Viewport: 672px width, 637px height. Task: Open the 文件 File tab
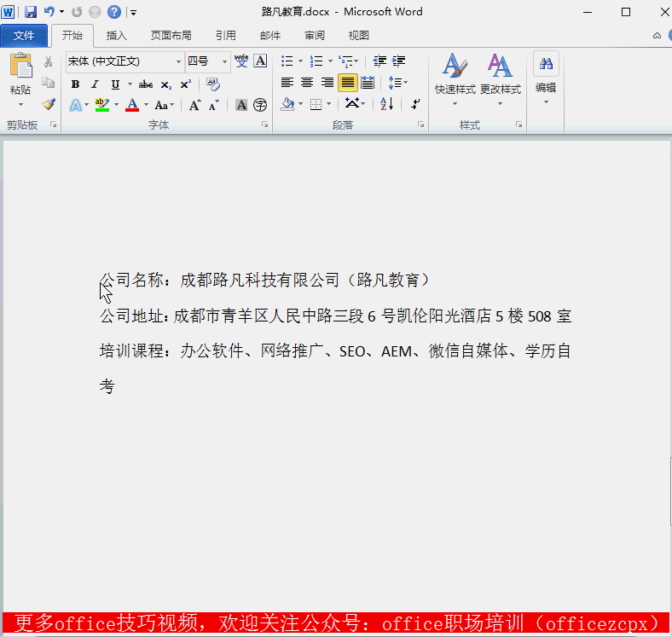[24, 35]
